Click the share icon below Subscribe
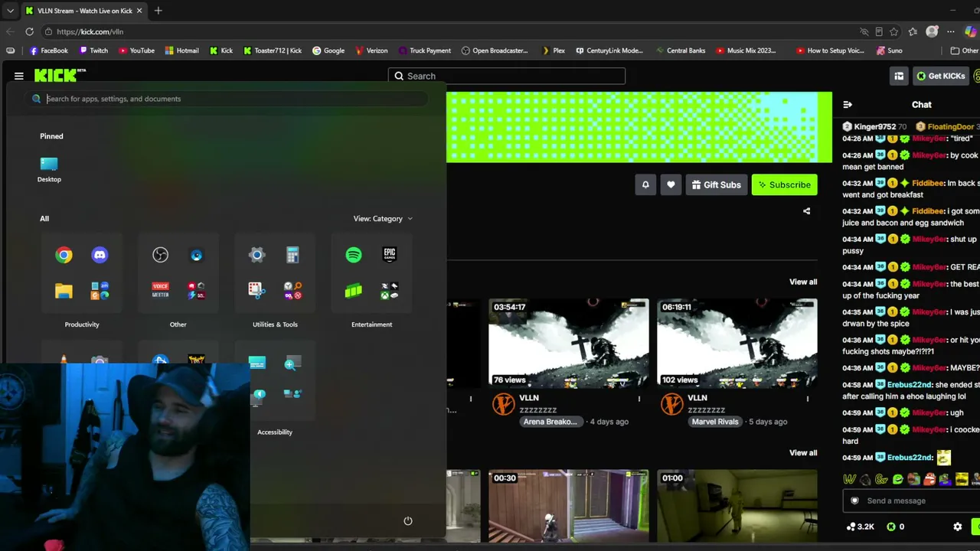Image resolution: width=980 pixels, height=551 pixels. pos(806,211)
